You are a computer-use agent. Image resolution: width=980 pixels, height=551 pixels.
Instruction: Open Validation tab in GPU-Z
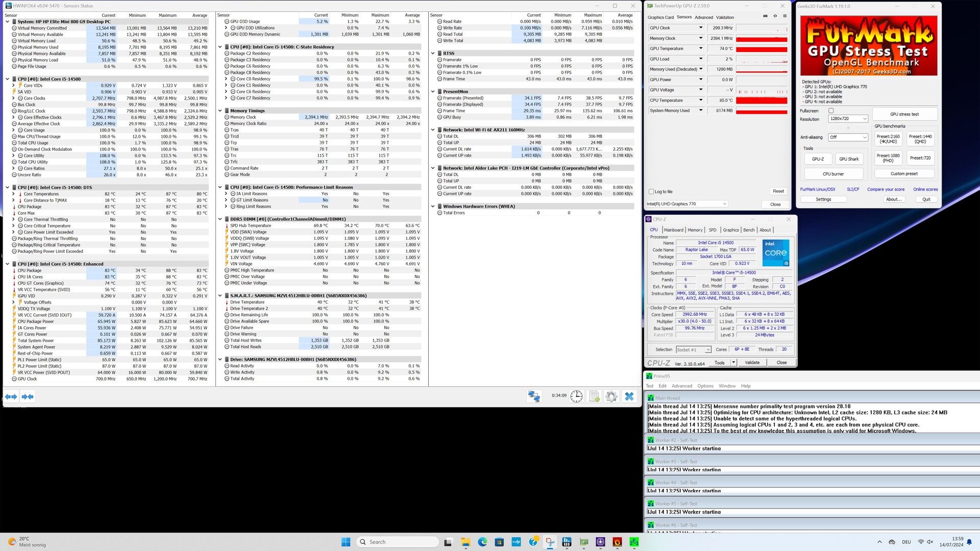725,17
